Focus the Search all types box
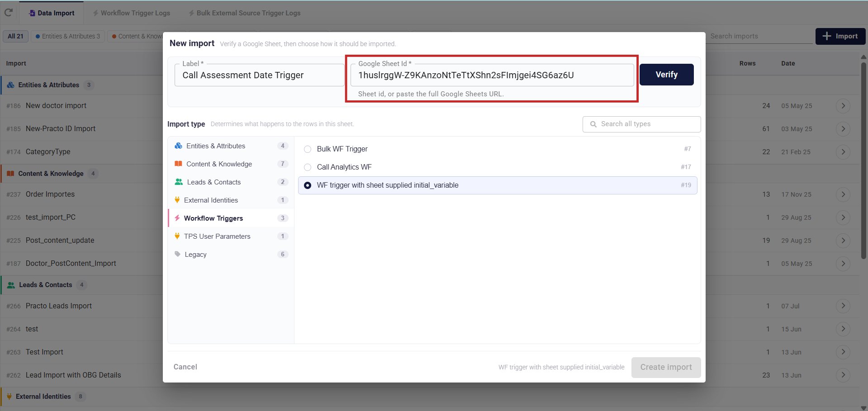Image resolution: width=868 pixels, height=411 pixels. 641,124
